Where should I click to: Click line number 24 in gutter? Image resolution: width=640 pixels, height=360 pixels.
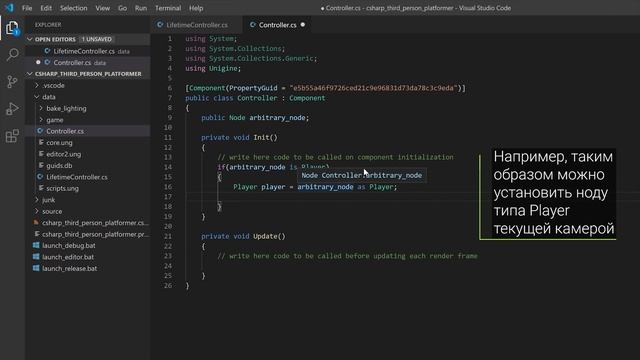(x=168, y=266)
